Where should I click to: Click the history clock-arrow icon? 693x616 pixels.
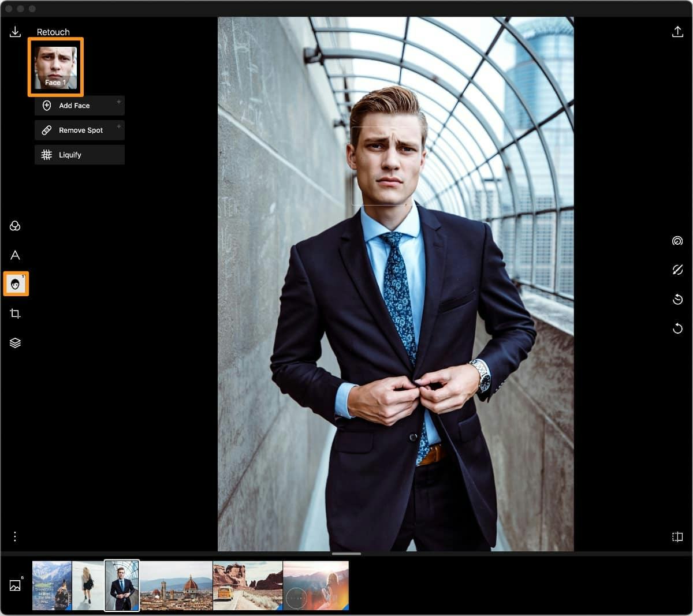[677, 299]
